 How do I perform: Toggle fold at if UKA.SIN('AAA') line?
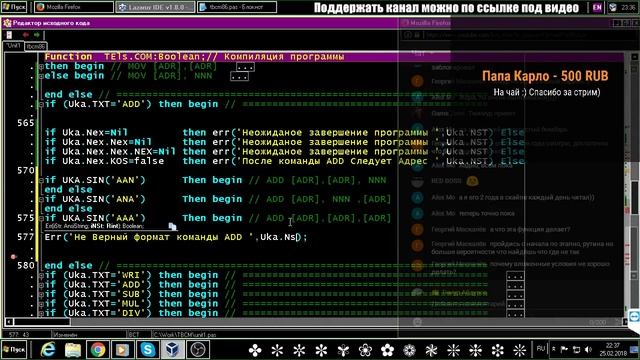coord(41,218)
